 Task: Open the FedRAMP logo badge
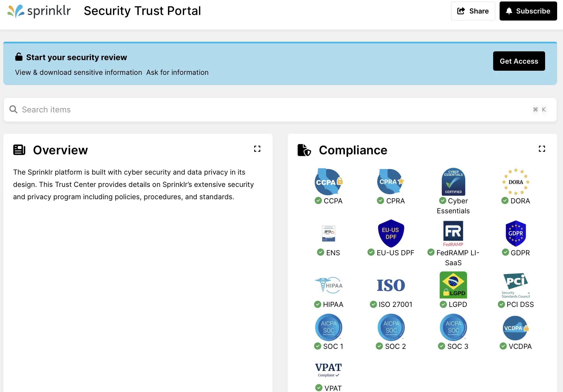[453, 234]
